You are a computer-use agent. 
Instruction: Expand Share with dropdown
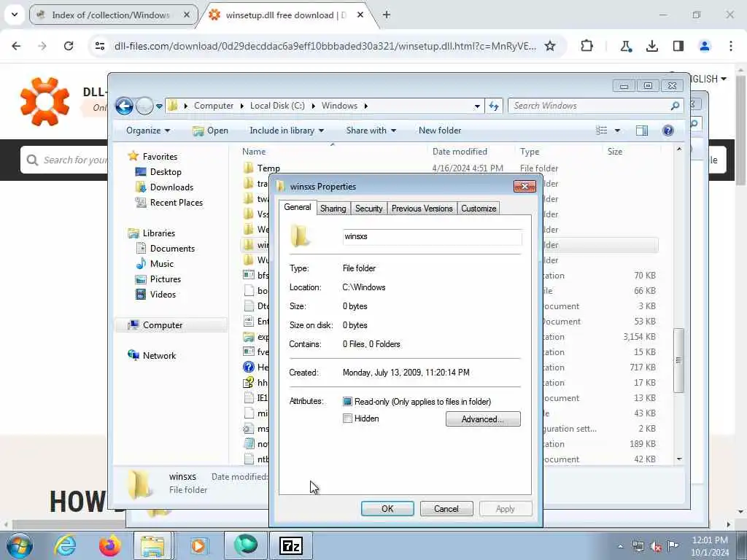coord(371,131)
